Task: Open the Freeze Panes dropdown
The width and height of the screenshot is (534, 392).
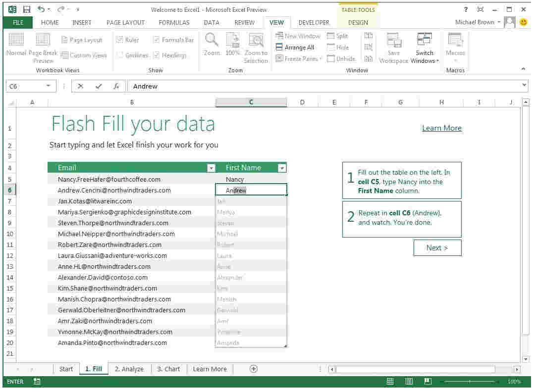Action: [298, 58]
